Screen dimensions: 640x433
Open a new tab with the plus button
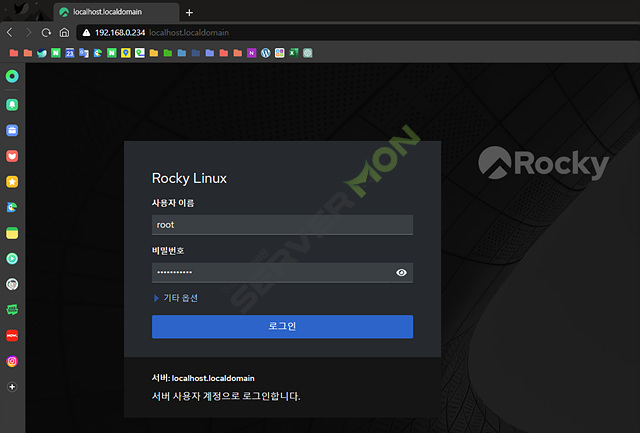(x=189, y=13)
